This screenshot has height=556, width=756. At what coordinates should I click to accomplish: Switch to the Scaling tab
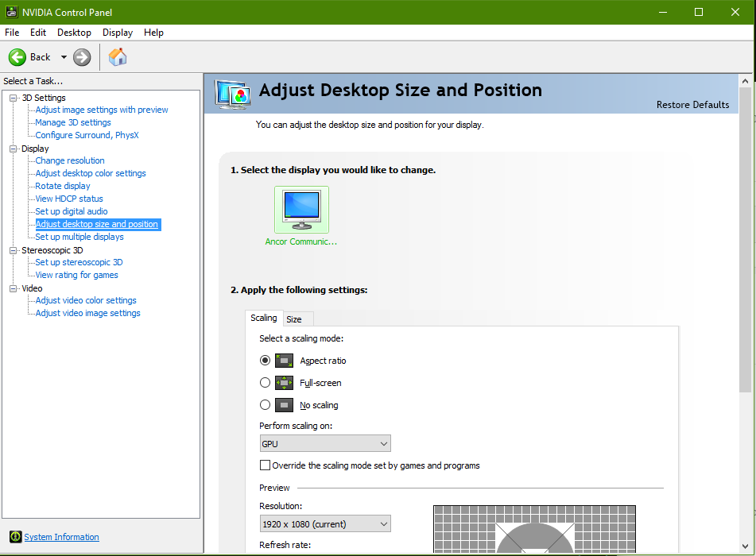tap(264, 318)
